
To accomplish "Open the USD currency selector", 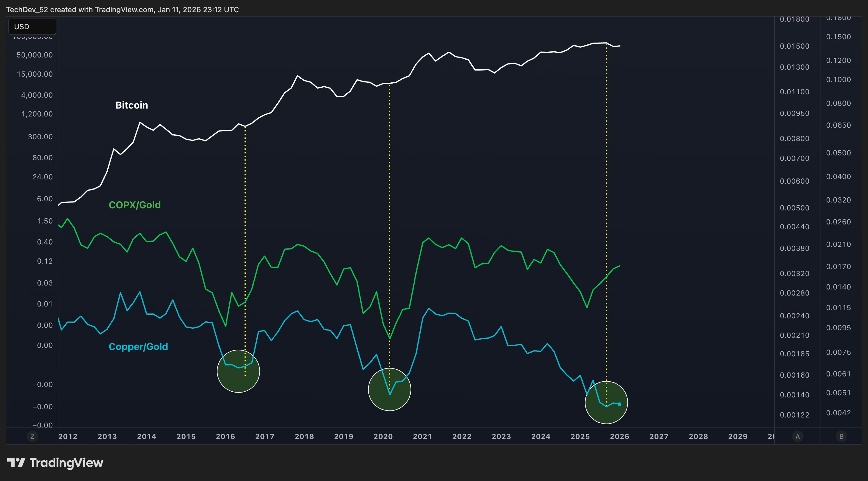I will [x=32, y=27].
